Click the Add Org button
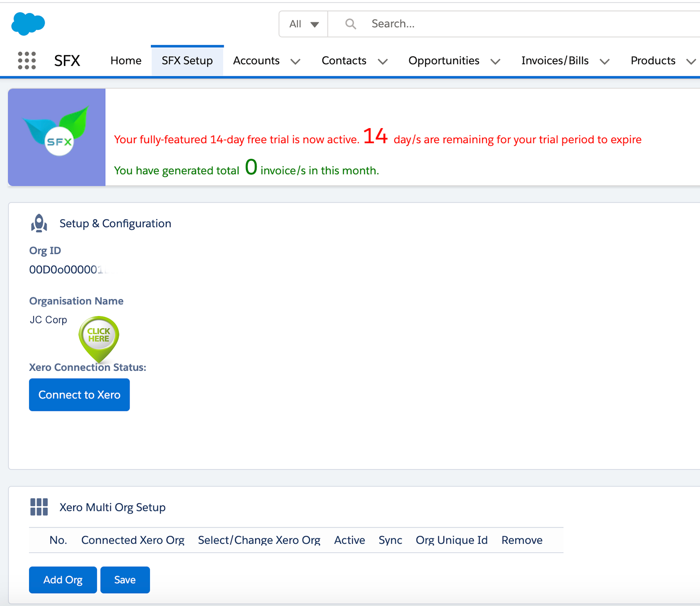The width and height of the screenshot is (700, 606). click(x=63, y=580)
